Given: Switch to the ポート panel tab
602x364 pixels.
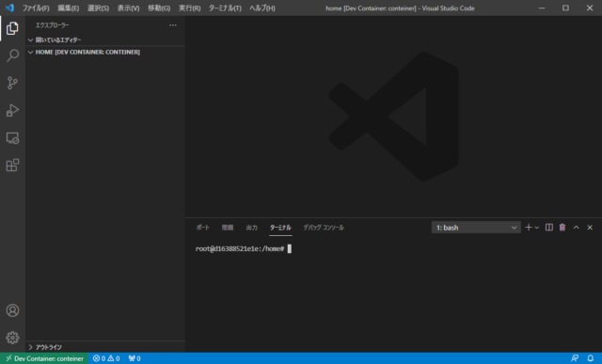Looking at the screenshot, I should pos(203,228).
